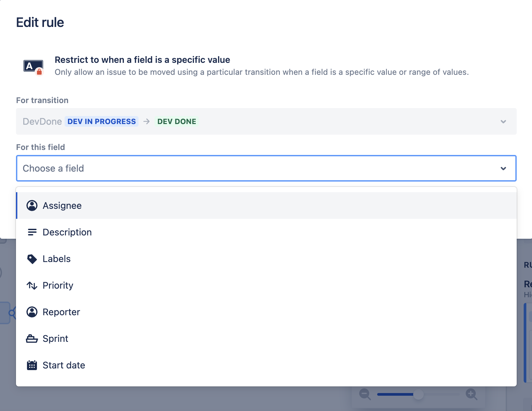Select Sprint from the list
Image resolution: width=532 pixels, height=411 pixels.
(266, 339)
